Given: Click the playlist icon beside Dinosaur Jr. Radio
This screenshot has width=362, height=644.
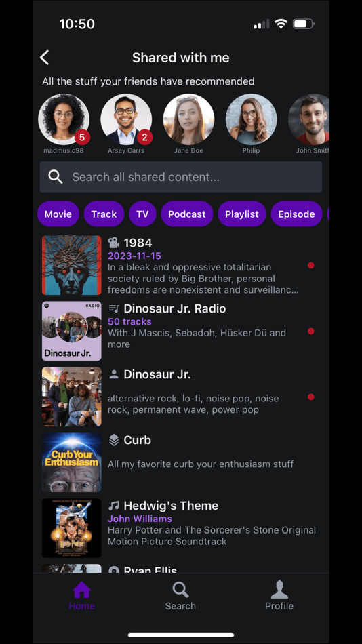Looking at the screenshot, I should coord(114,308).
